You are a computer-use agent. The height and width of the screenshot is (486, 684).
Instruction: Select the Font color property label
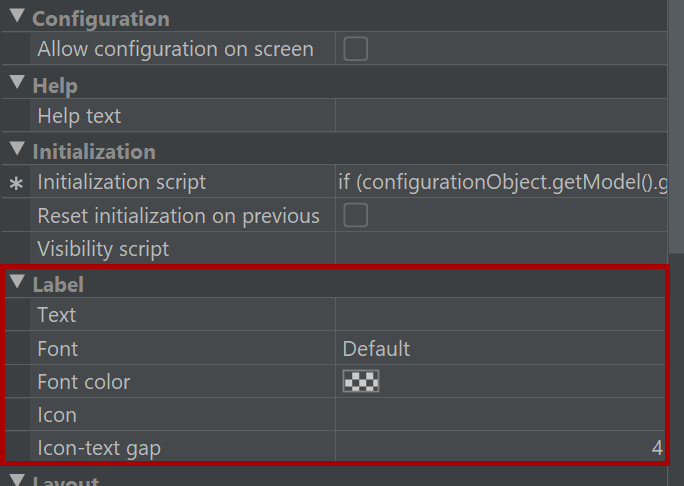point(84,381)
